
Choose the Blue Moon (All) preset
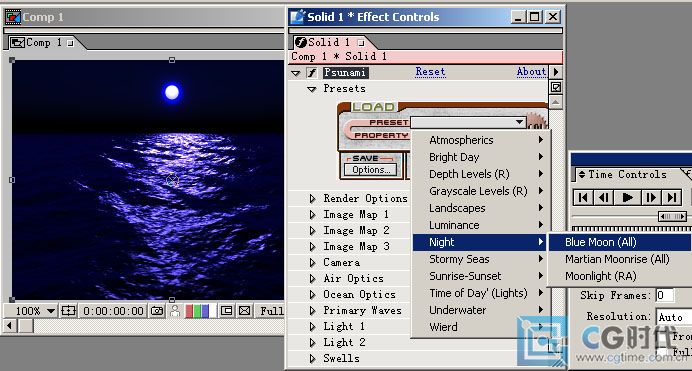[x=620, y=242]
